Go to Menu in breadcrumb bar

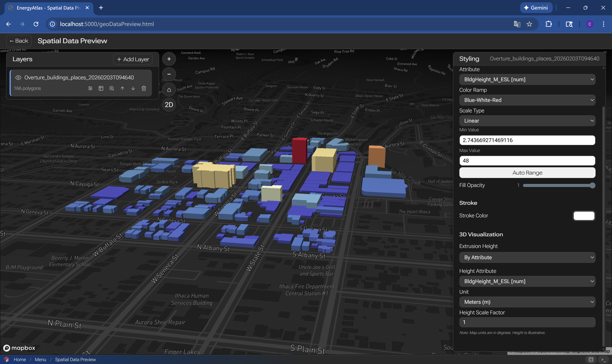(x=41, y=359)
